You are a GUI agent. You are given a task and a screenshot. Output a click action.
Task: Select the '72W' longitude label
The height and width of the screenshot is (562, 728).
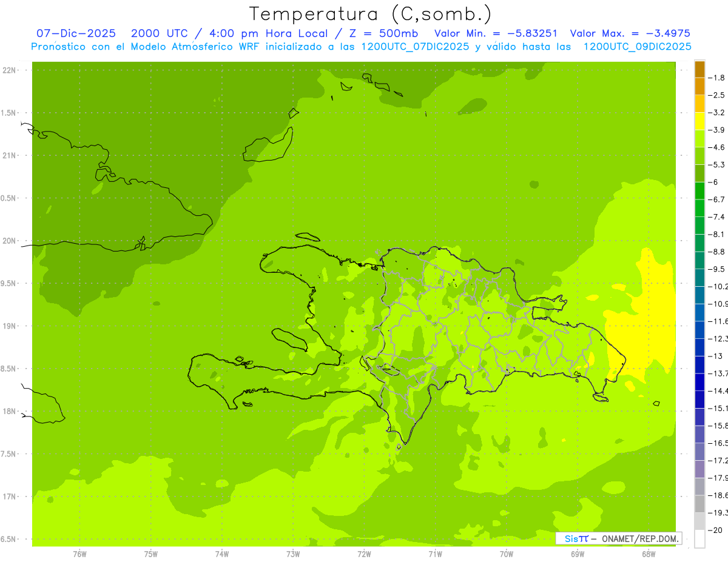pos(364,554)
